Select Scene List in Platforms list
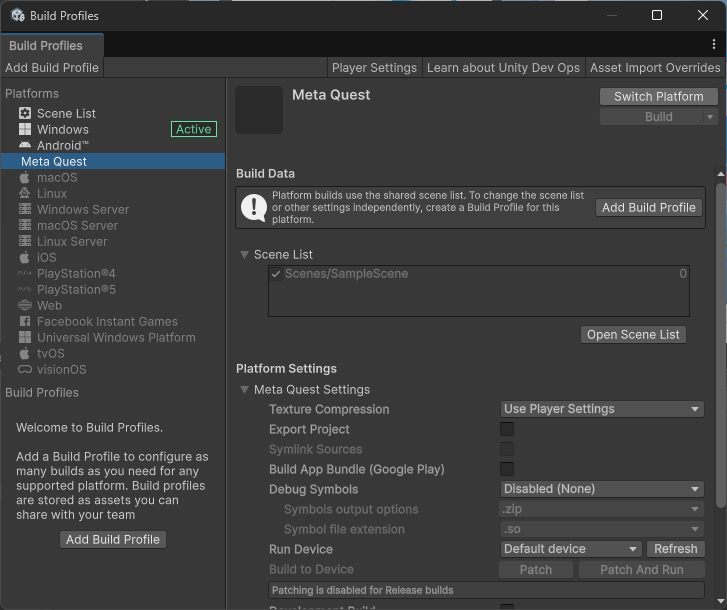This screenshot has width=727, height=610. coord(113,113)
